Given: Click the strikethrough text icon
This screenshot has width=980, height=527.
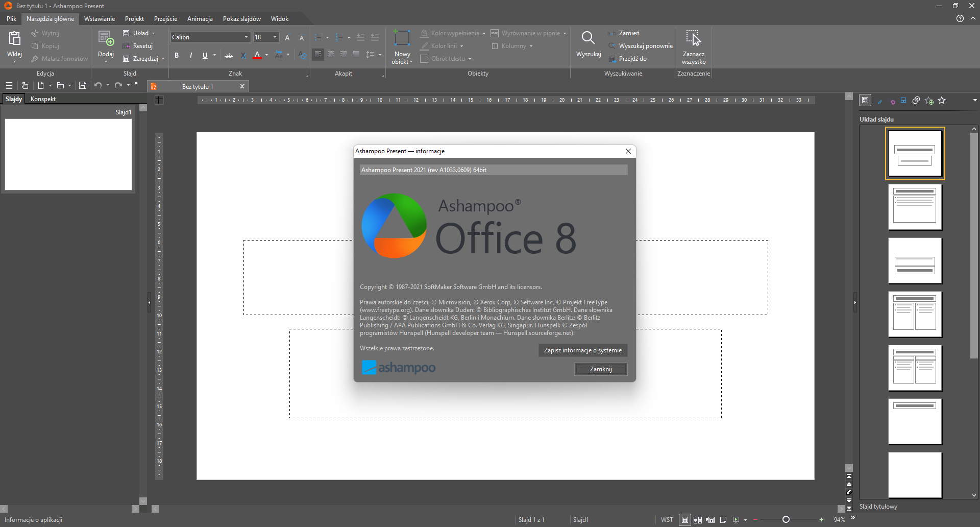Looking at the screenshot, I should (229, 55).
